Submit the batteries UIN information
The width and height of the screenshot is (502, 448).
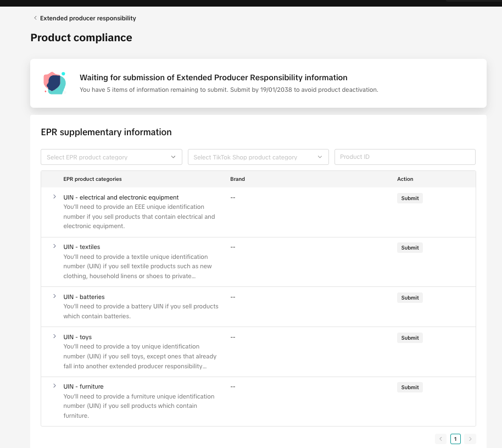(x=410, y=297)
